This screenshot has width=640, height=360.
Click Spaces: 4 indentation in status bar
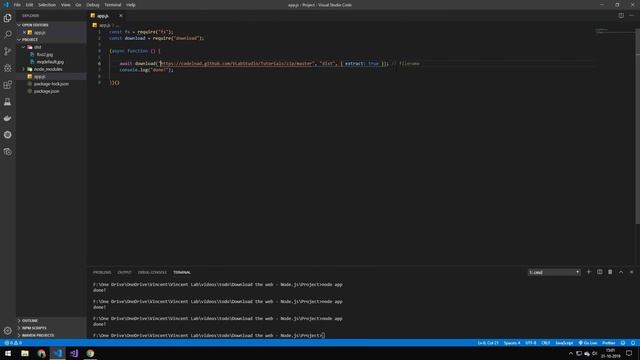point(512,343)
